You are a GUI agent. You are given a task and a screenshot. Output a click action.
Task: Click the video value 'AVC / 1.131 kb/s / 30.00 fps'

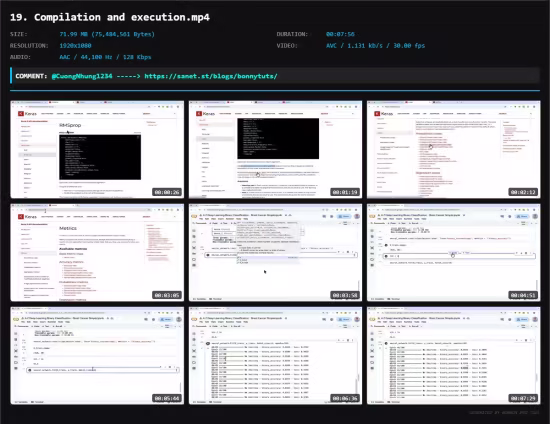pyautogui.click(x=375, y=46)
